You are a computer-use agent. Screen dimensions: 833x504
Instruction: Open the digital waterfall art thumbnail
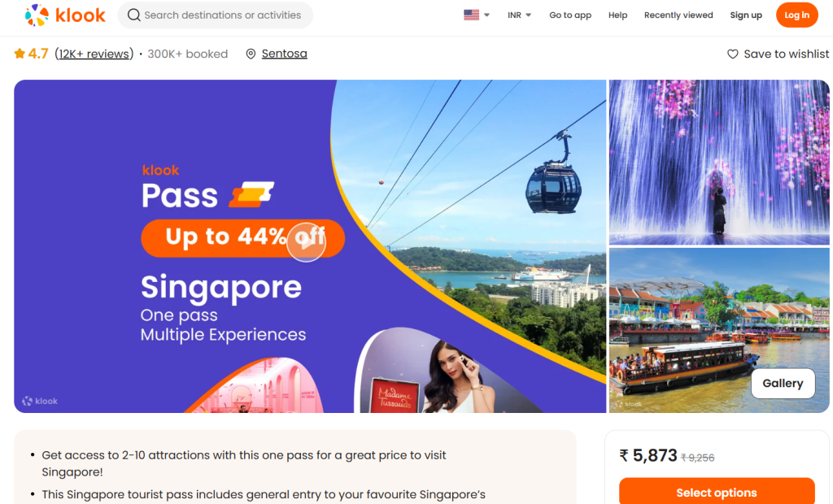[719, 162]
